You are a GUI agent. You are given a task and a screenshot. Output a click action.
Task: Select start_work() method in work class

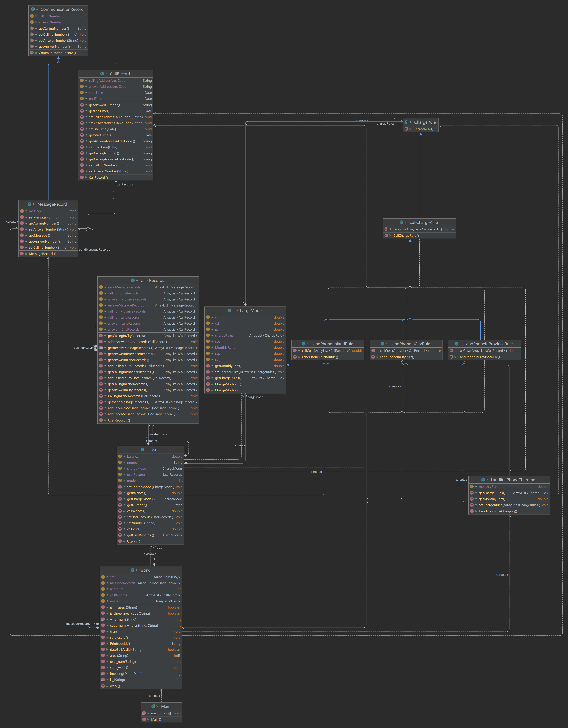click(x=119, y=668)
